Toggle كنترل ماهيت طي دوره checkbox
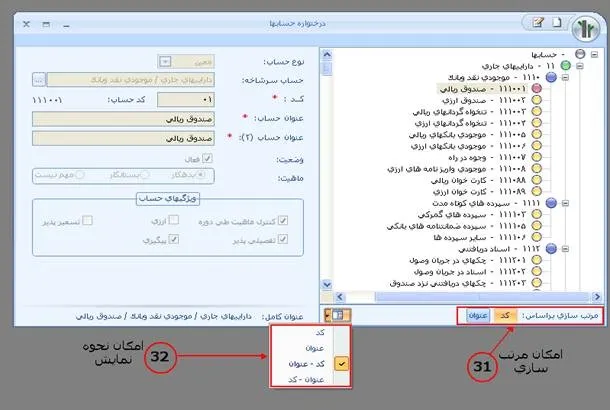The image size is (610, 410). coord(283,221)
